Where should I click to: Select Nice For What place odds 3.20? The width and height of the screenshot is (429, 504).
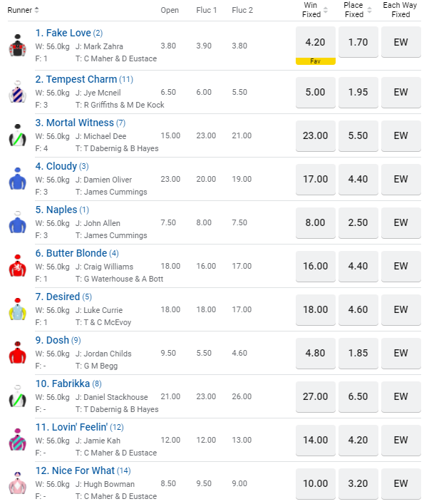[358, 483]
